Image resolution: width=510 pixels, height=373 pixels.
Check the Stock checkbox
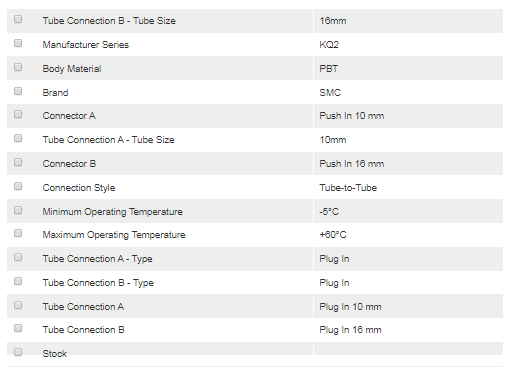tap(18, 352)
